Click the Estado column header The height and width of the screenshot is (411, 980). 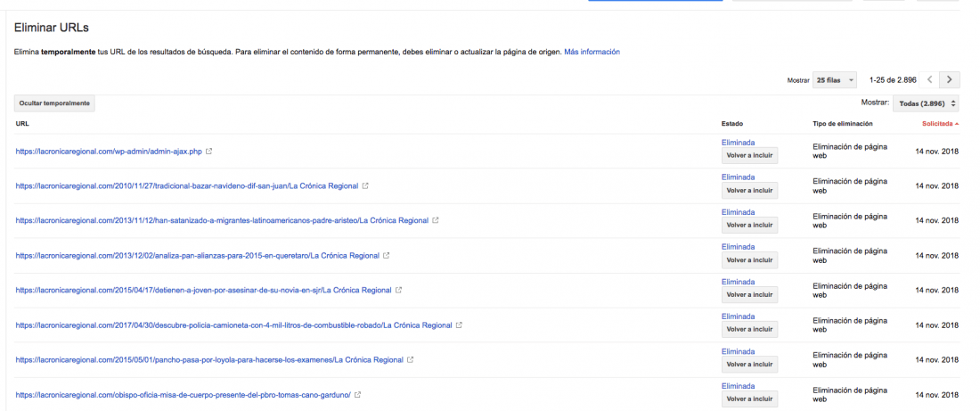coord(731,124)
